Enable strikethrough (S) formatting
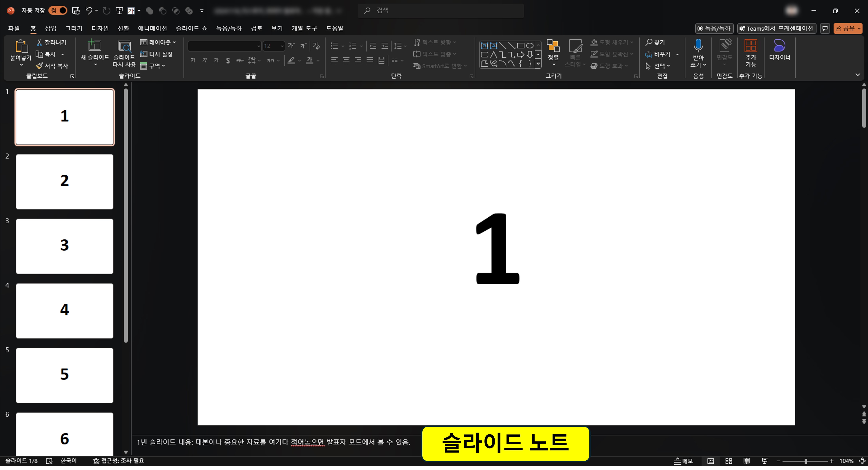The width and height of the screenshot is (868, 470). pos(228,60)
